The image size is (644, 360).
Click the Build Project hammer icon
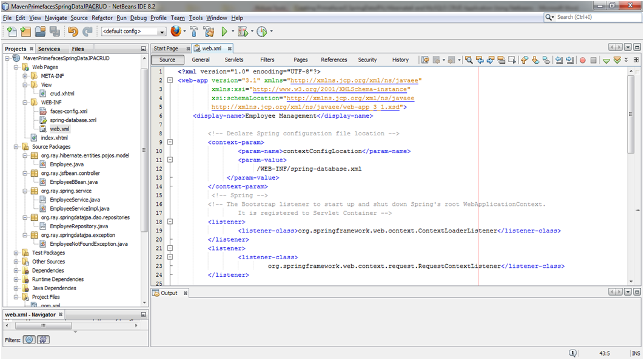coord(194,32)
